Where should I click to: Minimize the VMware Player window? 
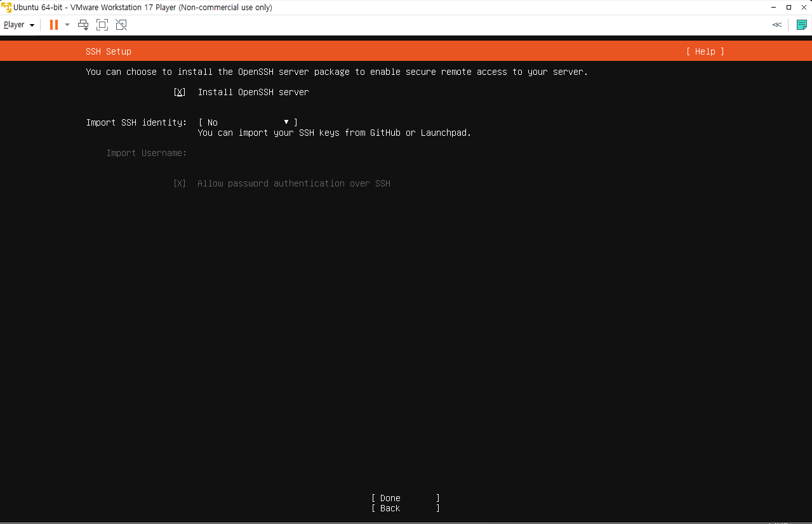coord(773,7)
